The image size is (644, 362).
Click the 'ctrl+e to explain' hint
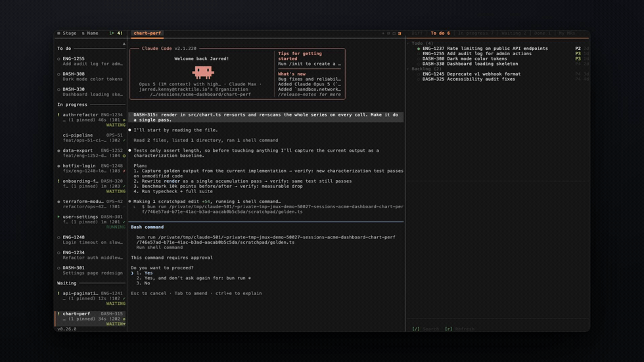click(239, 294)
